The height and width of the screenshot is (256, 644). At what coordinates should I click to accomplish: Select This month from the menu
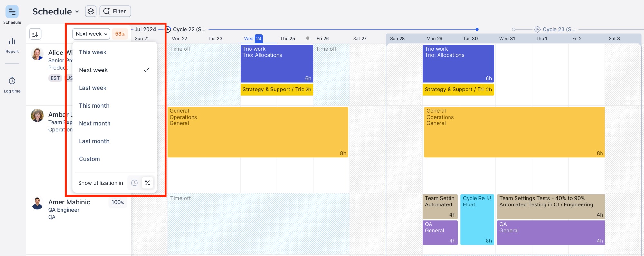tap(94, 106)
